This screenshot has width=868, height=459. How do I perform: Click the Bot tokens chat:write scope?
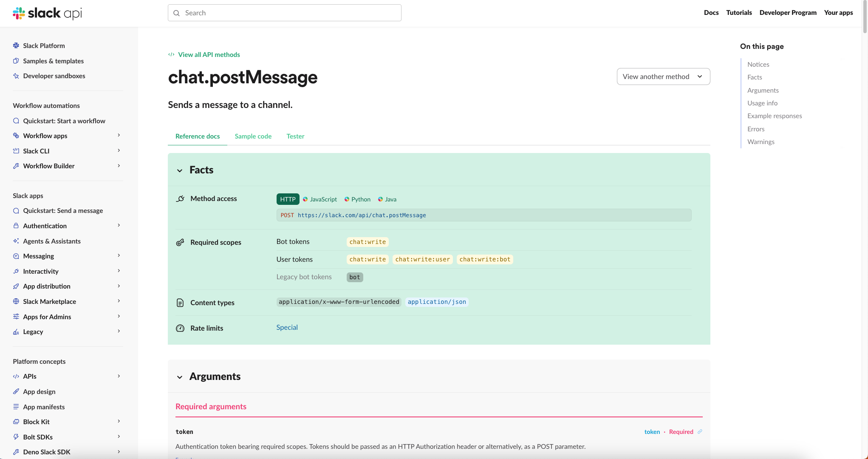(368, 242)
